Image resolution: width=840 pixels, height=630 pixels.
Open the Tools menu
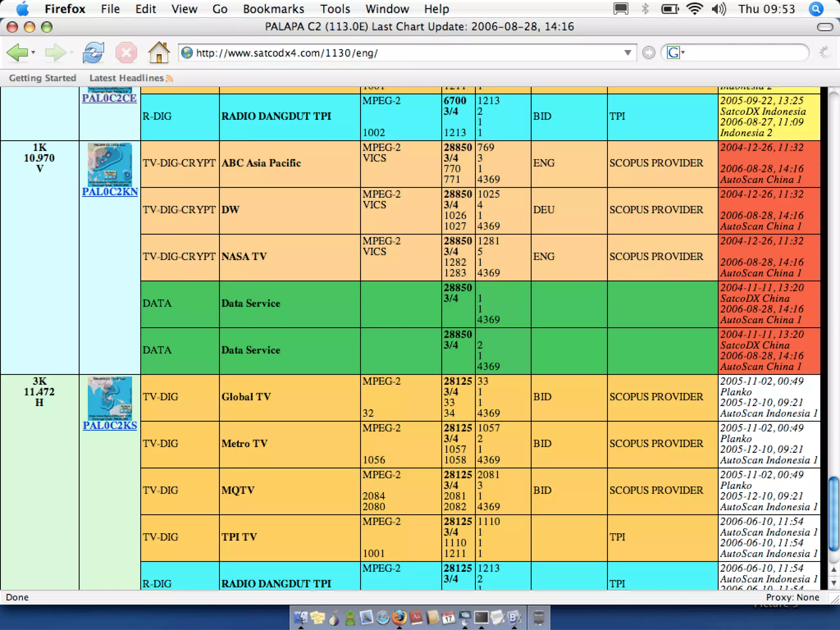335,9
